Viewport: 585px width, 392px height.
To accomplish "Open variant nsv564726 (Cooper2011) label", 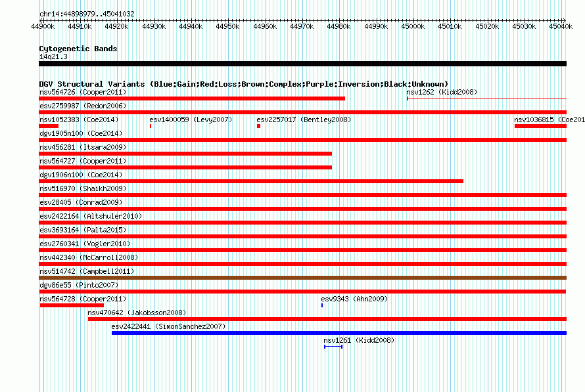I will 83,92.
